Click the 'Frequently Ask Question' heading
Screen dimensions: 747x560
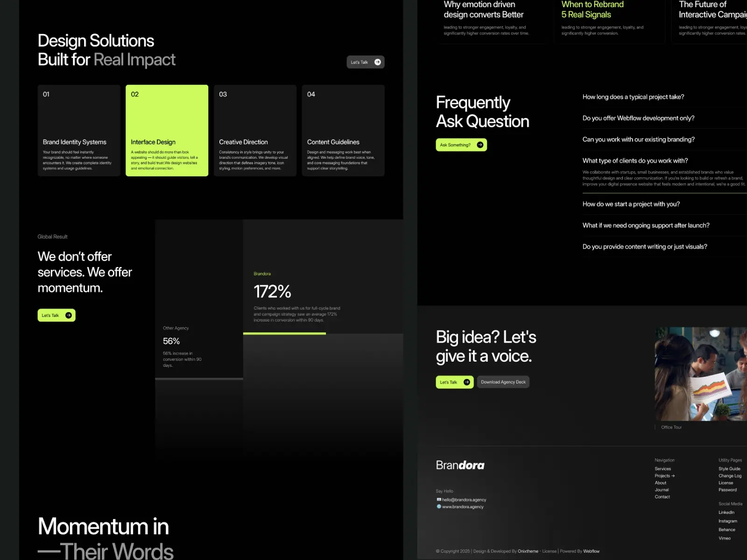click(x=482, y=112)
